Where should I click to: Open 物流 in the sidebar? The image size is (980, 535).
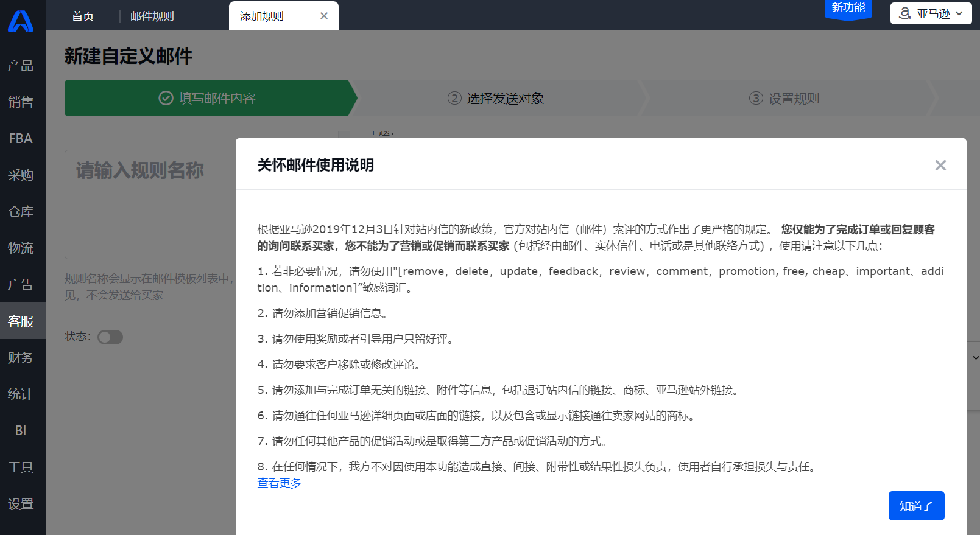coord(21,248)
